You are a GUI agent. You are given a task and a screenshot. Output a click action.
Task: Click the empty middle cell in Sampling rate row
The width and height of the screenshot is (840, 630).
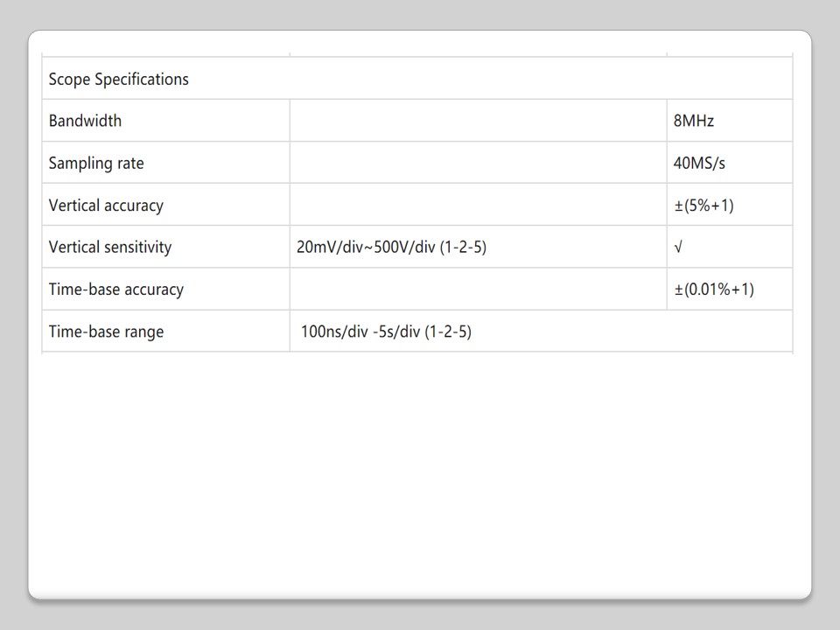pos(478,164)
